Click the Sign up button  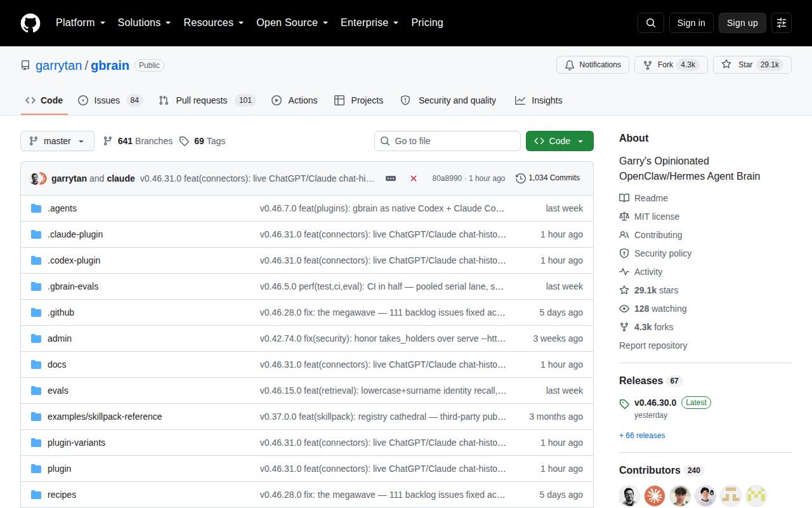click(x=742, y=23)
